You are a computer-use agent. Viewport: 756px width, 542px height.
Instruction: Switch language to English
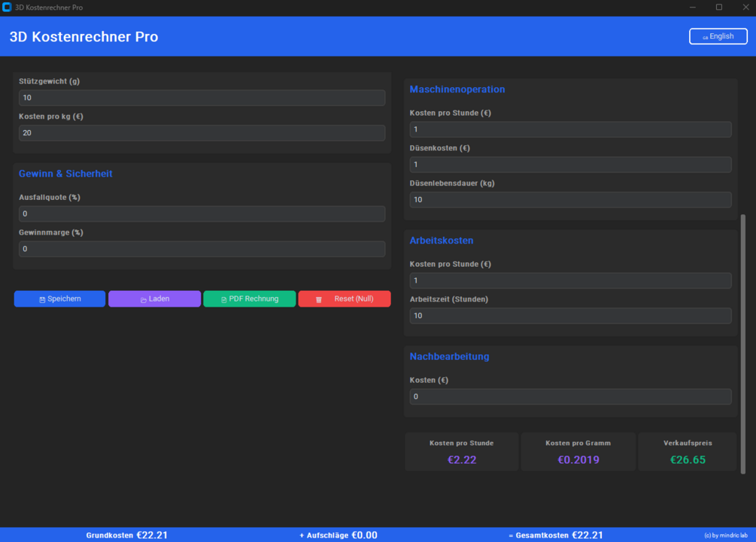(x=718, y=36)
